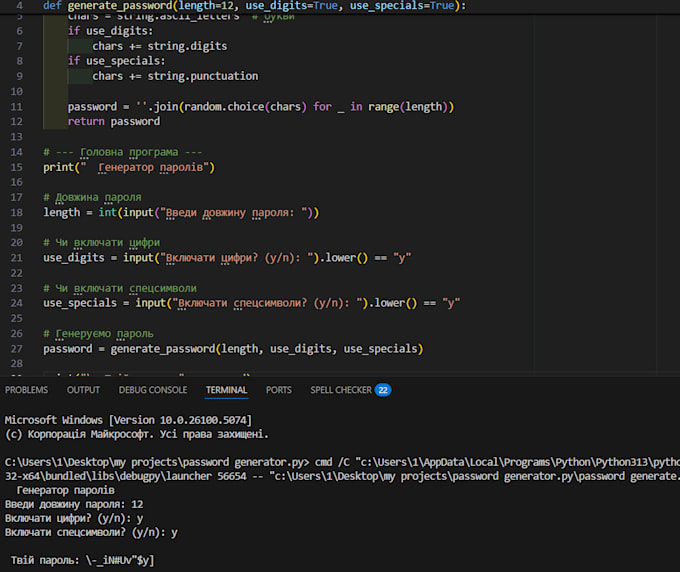Click the comment '# Чи включати спецсимволи'
Viewport: 680px width, 572px height.
coord(120,288)
